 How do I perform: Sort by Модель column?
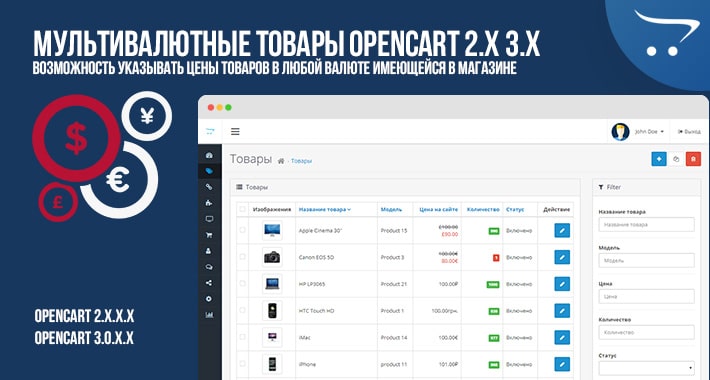tap(391, 210)
